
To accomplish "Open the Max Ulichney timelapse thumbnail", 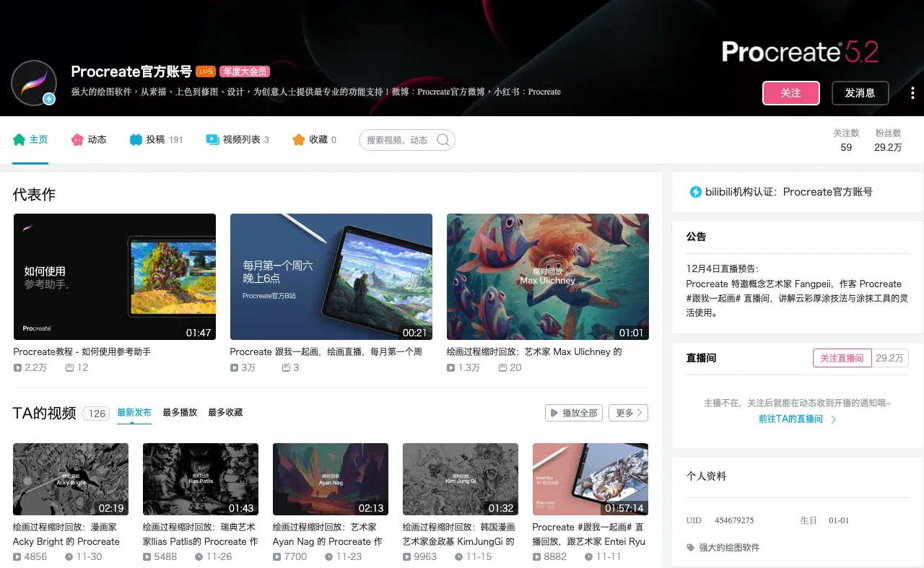I will tap(548, 276).
